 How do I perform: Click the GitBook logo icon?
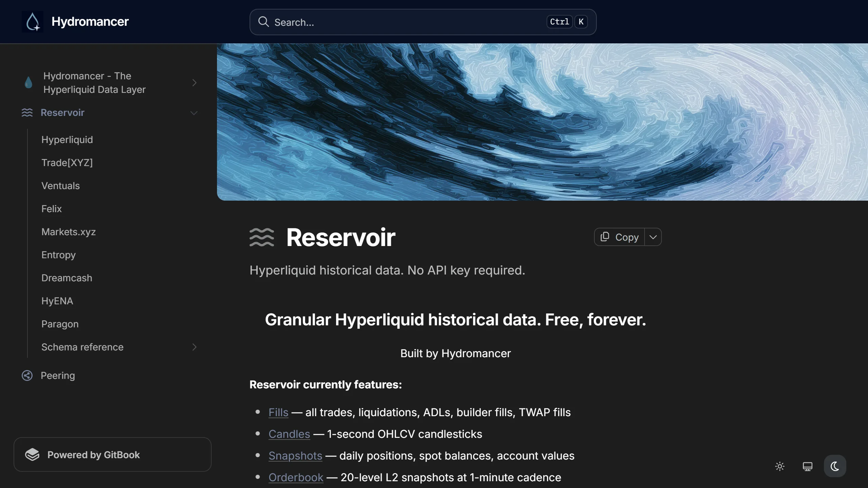click(x=33, y=454)
